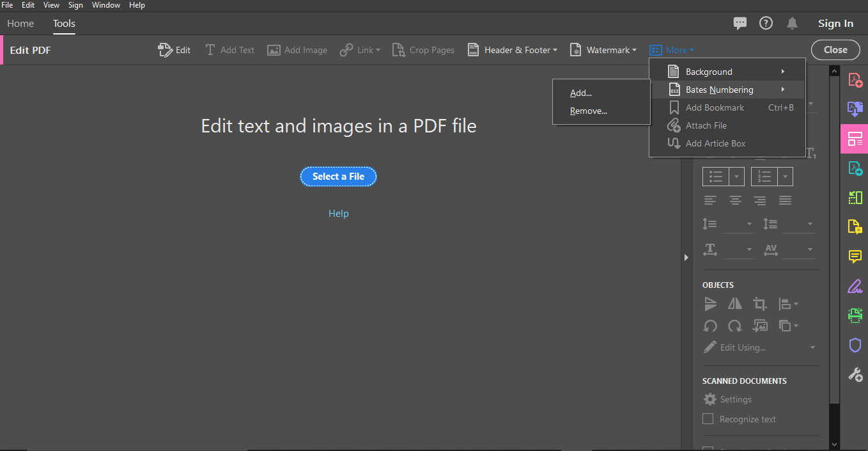Image resolution: width=868 pixels, height=451 pixels.
Task: Collapse the right format panel arrow
Action: coord(686,257)
